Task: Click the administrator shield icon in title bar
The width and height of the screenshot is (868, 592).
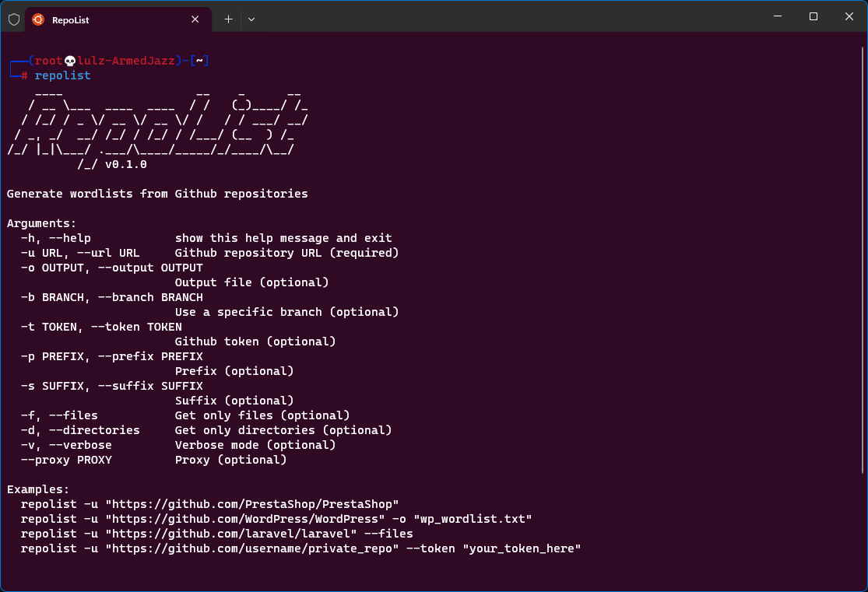Action: pos(14,19)
